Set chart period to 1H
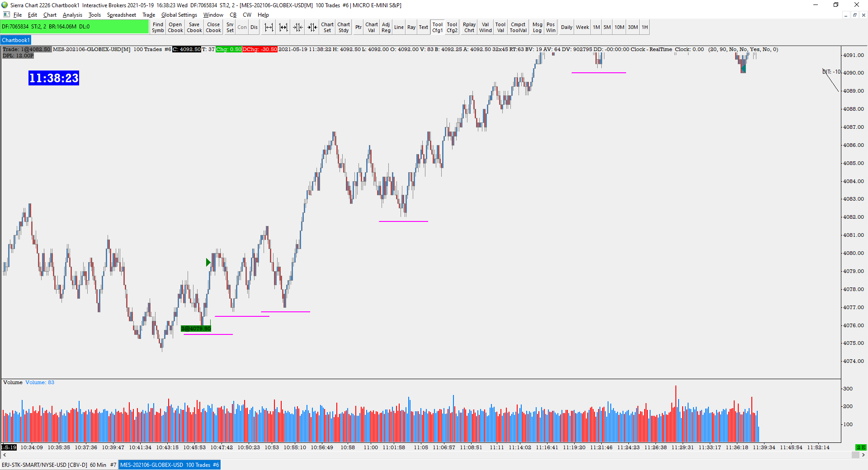 coord(645,27)
